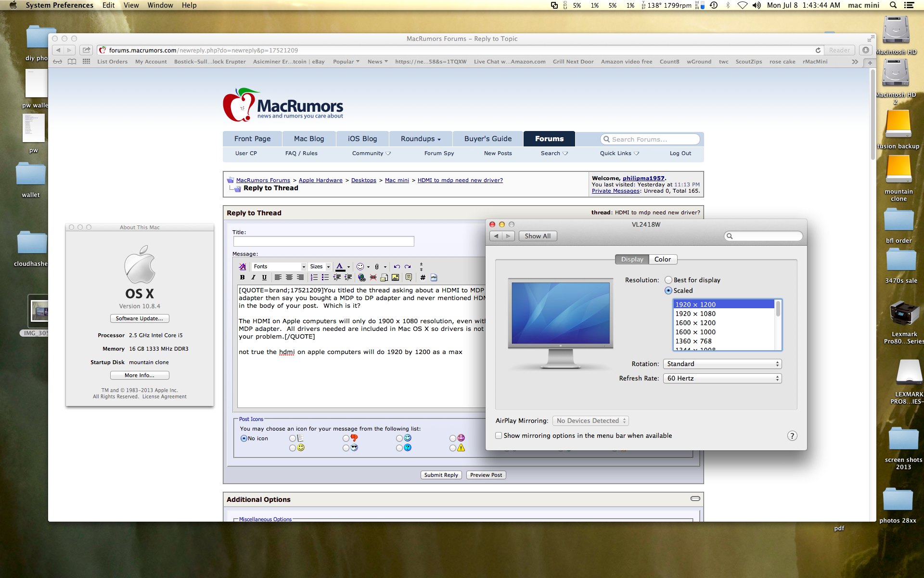924x578 pixels.
Task: Expand the Roundups menu on MacRumors
Action: tap(421, 139)
